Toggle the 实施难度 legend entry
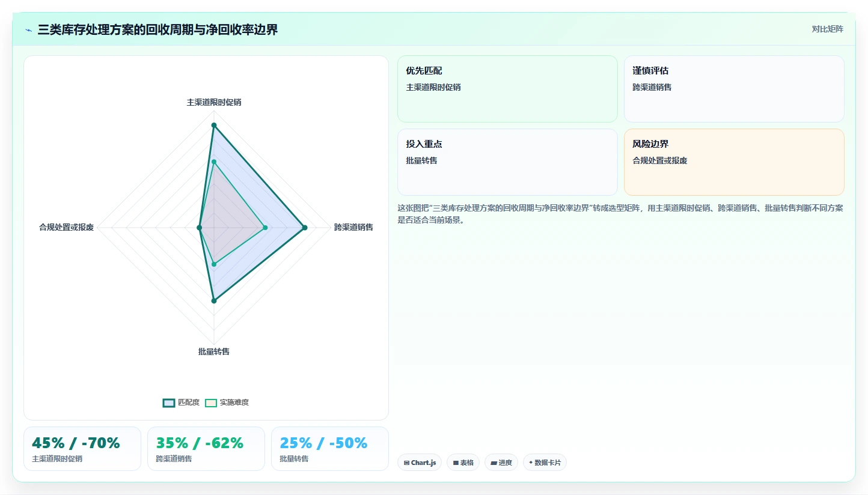This screenshot has height=495, width=868. coord(227,402)
